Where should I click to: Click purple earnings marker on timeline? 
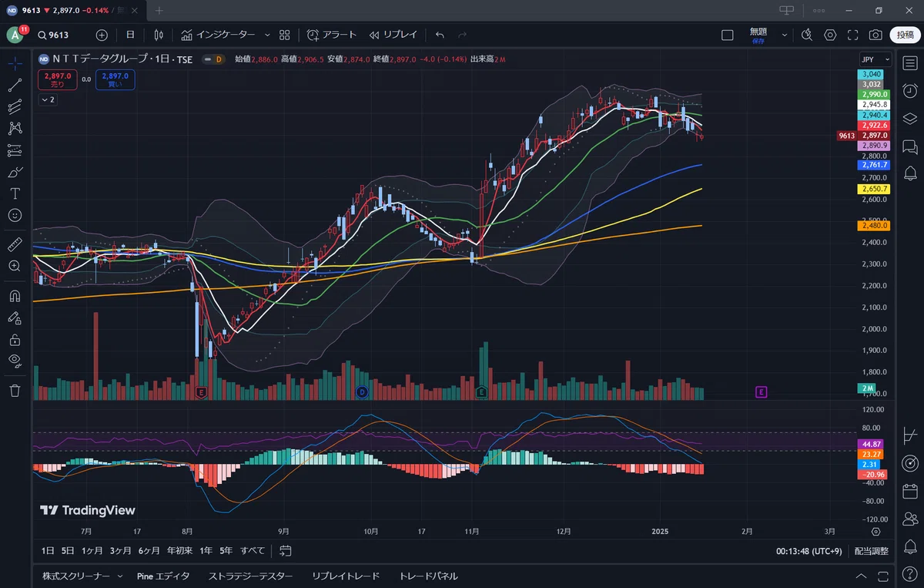point(761,392)
